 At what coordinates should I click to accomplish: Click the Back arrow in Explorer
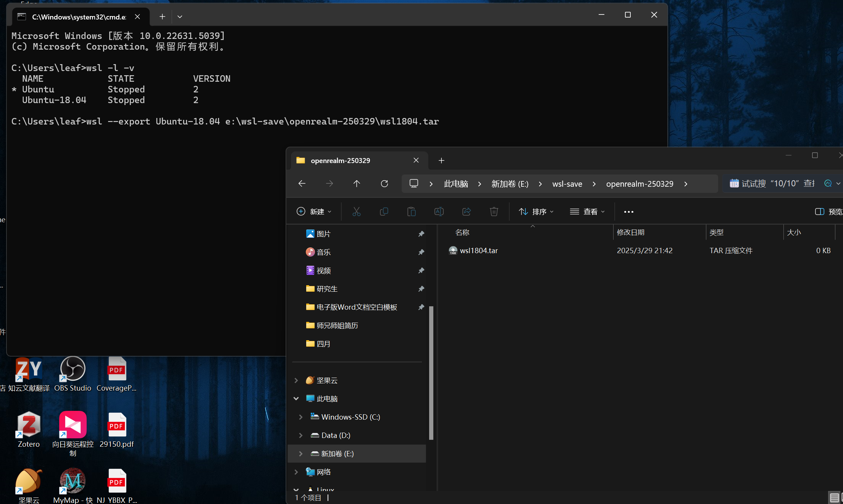[302, 184]
